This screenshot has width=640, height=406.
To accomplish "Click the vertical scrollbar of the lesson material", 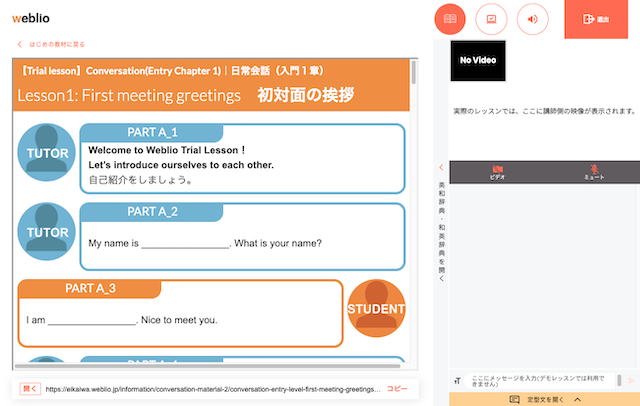I will click(413, 72).
